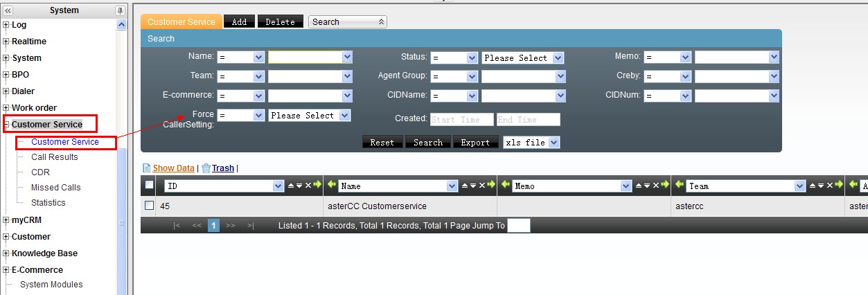This screenshot has height=295, width=868.
Task: Sort Name column descending with down arrow
Action: point(474,186)
